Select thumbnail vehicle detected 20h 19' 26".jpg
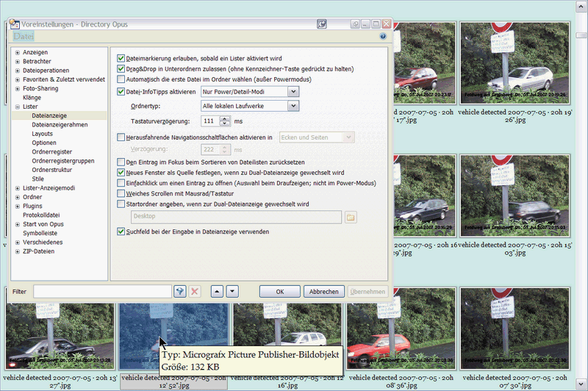 coord(515,63)
